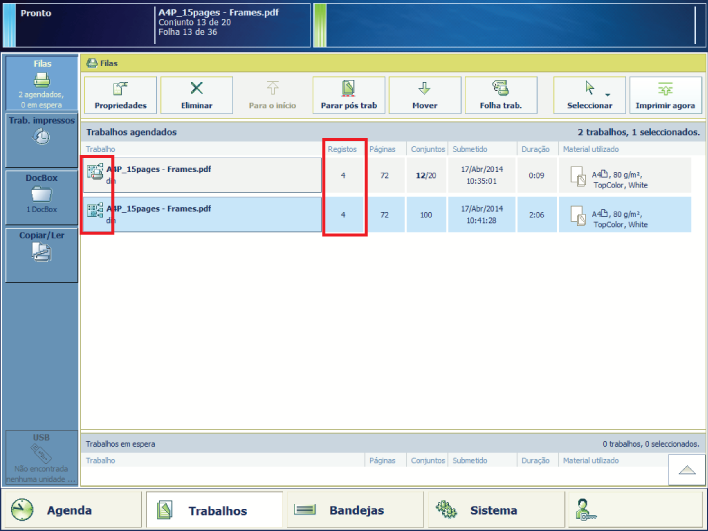Click the Duração column header in Trabalhos agendados
The image size is (708, 531).
click(535, 149)
